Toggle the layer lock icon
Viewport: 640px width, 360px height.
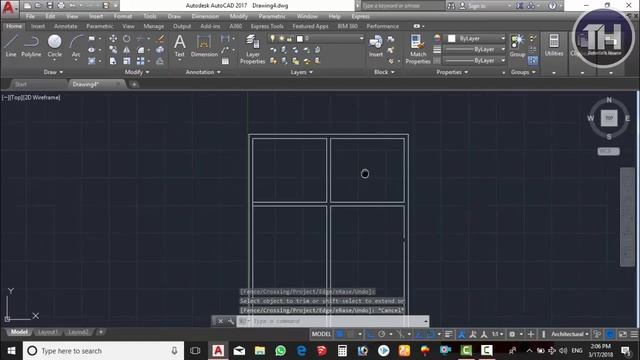click(289, 38)
